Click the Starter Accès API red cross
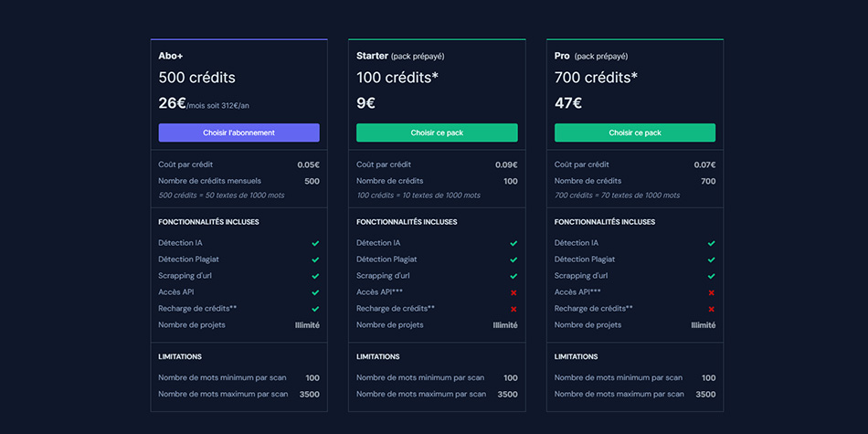The width and height of the screenshot is (868, 434). [x=513, y=292]
